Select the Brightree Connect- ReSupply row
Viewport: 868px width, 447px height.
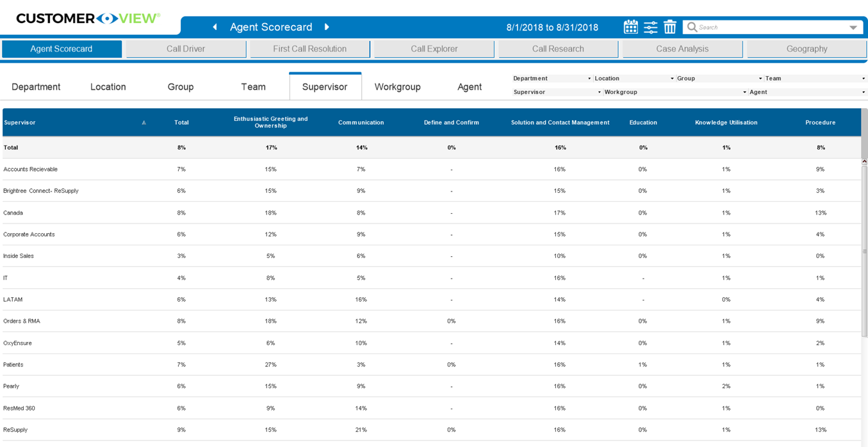(x=431, y=191)
